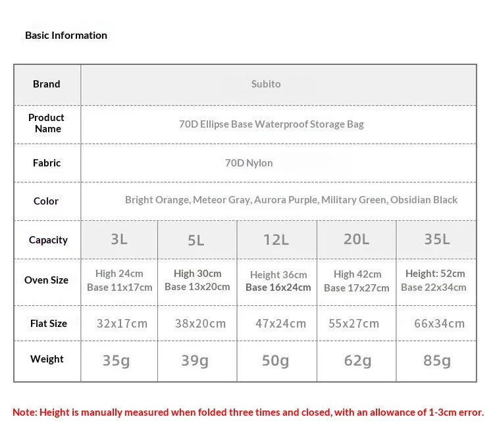Pick the 35L capacity column header
This screenshot has width=497, height=448.
[436, 239]
